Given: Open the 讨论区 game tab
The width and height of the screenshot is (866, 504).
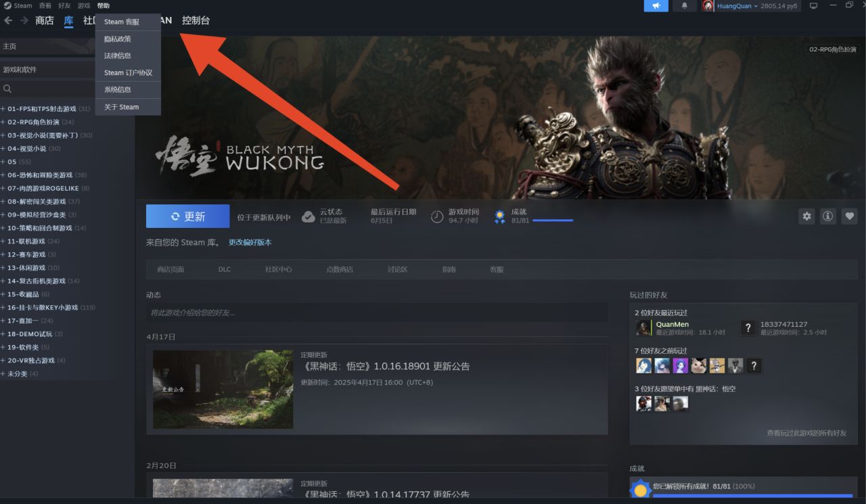Looking at the screenshot, I should [398, 269].
